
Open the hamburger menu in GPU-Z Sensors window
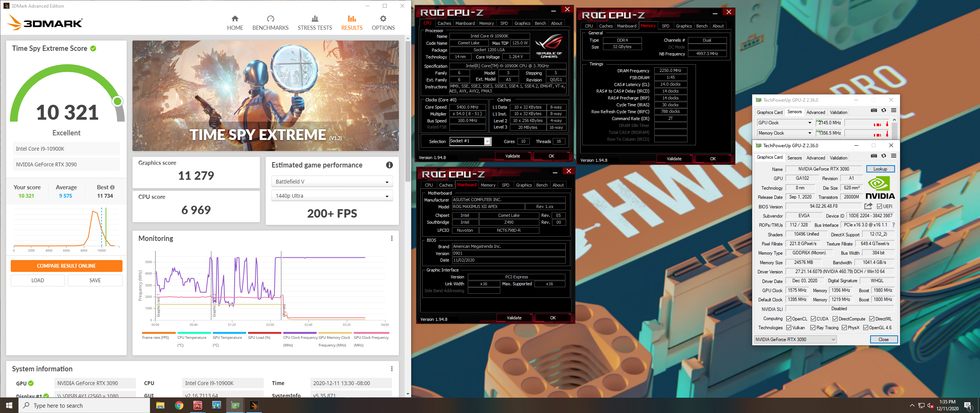point(893,110)
